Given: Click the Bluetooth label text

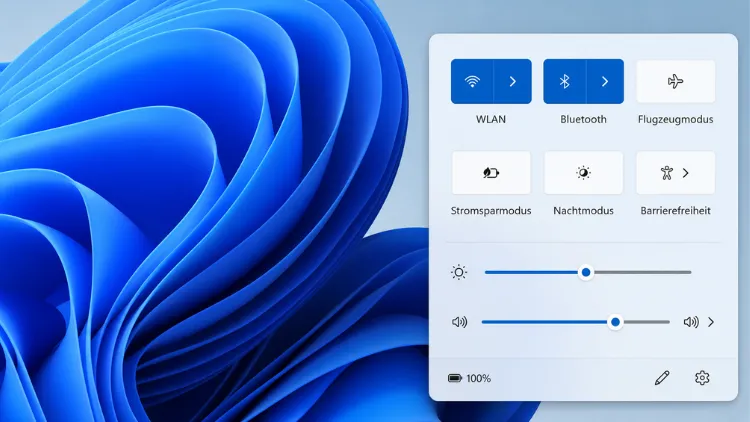Looking at the screenshot, I should pos(584,120).
